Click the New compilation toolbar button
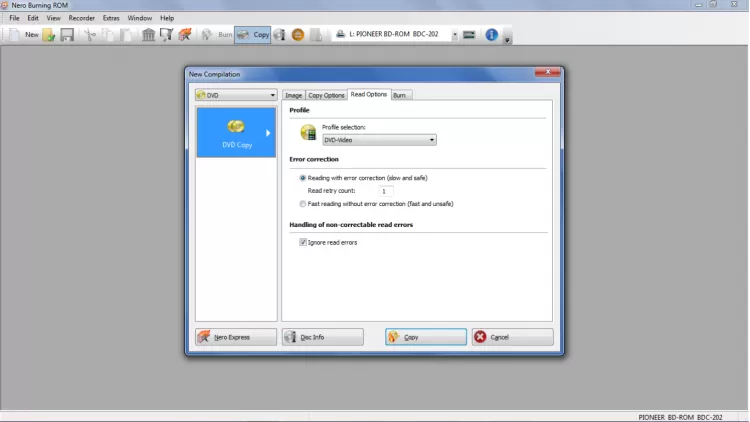 (x=23, y=34)
